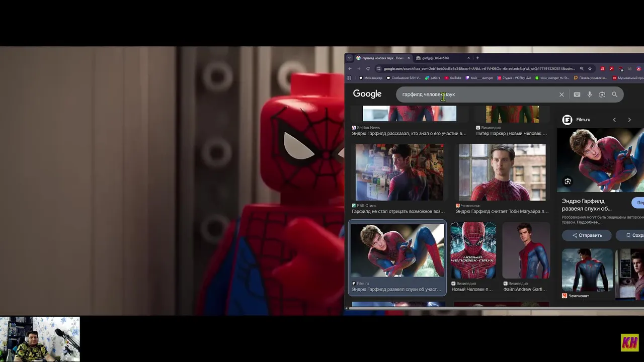This screenshot has width=644, height=362.
Task: Clear the search query with X
Action: (562, 95)
